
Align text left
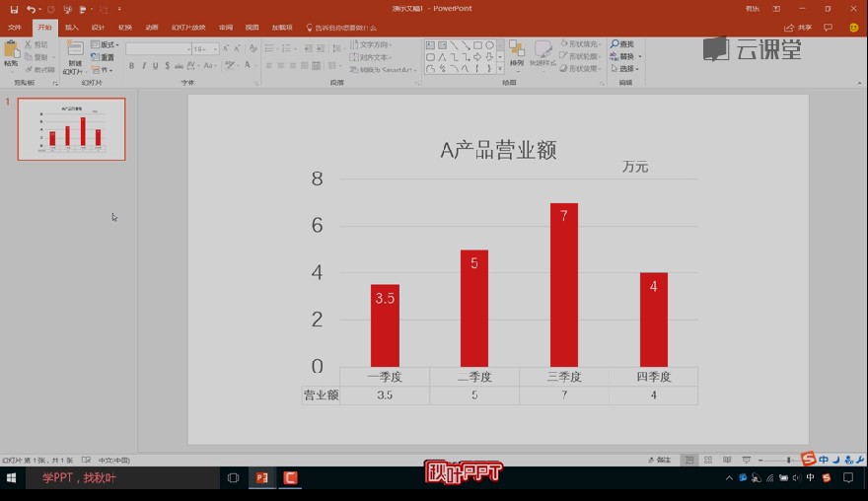(269, 66)
